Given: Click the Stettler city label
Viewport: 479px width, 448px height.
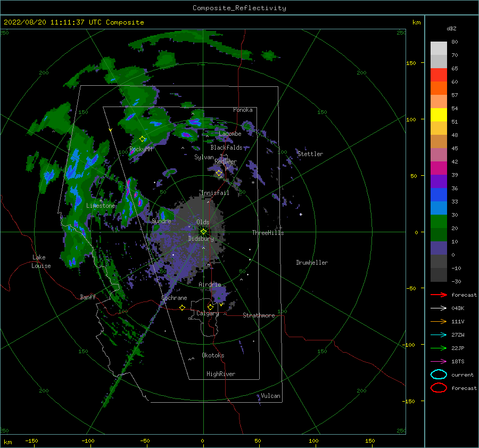Looking at the screenshot, I should pyautogui.click(x=310, y=154).
